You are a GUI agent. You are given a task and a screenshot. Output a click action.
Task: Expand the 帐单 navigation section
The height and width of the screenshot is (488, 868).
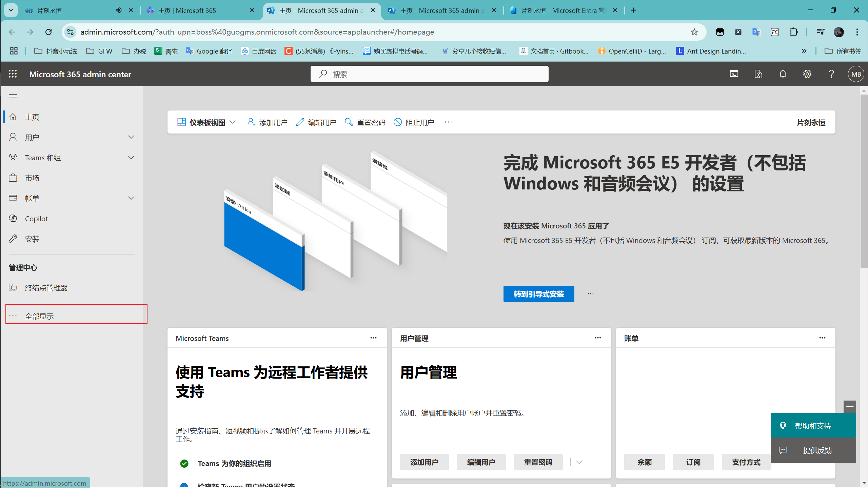(131, 198)
